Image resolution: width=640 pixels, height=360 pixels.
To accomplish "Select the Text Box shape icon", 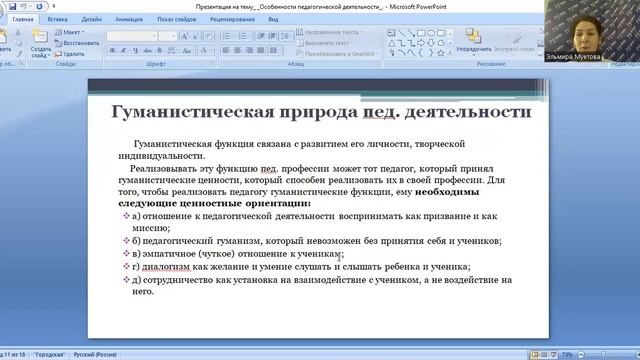I will pyautogui.click(x=391, y=33).
